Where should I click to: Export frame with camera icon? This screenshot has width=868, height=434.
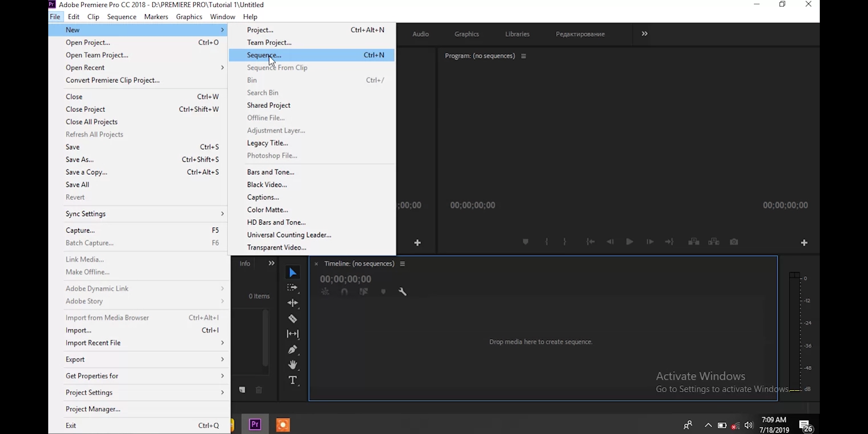pos(734,242)
